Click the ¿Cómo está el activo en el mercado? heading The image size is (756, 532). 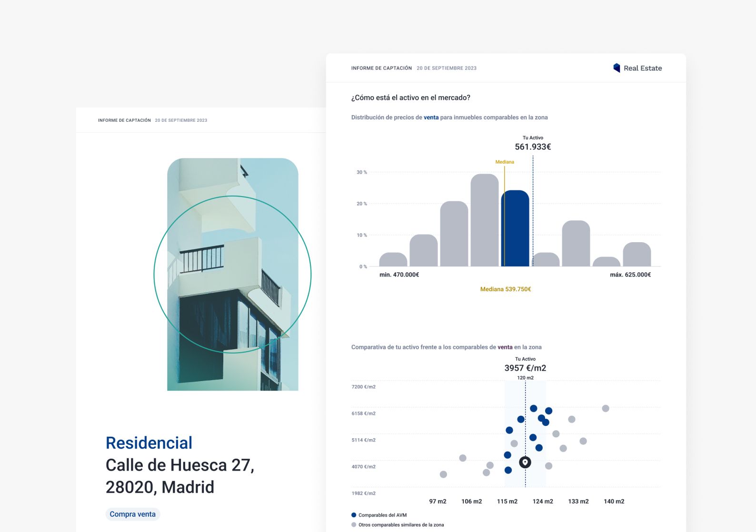pyautogui.click(x=411, y=98)
